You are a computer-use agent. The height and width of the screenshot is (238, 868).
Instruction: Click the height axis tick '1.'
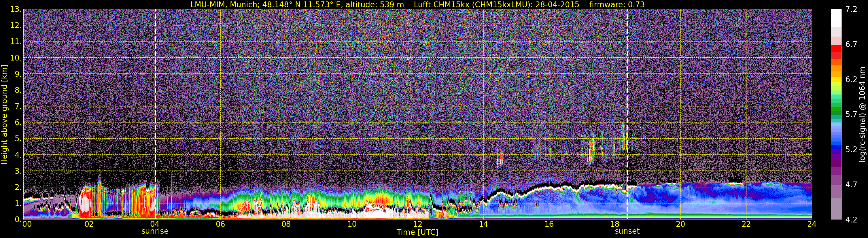(x=18, y=203)
